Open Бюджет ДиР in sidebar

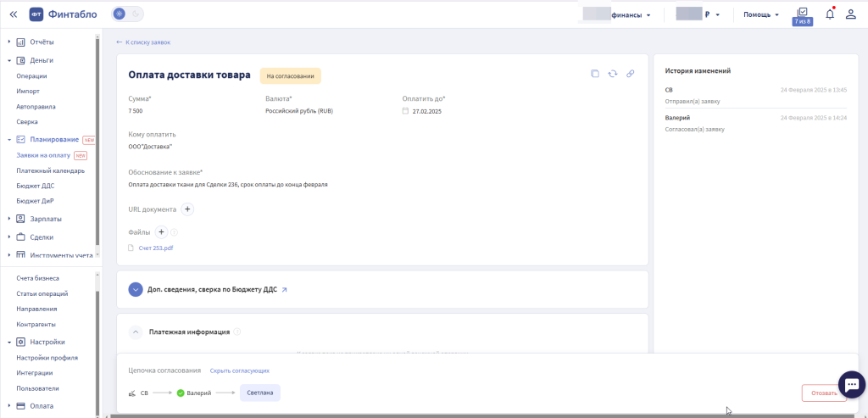pos(35,201)
